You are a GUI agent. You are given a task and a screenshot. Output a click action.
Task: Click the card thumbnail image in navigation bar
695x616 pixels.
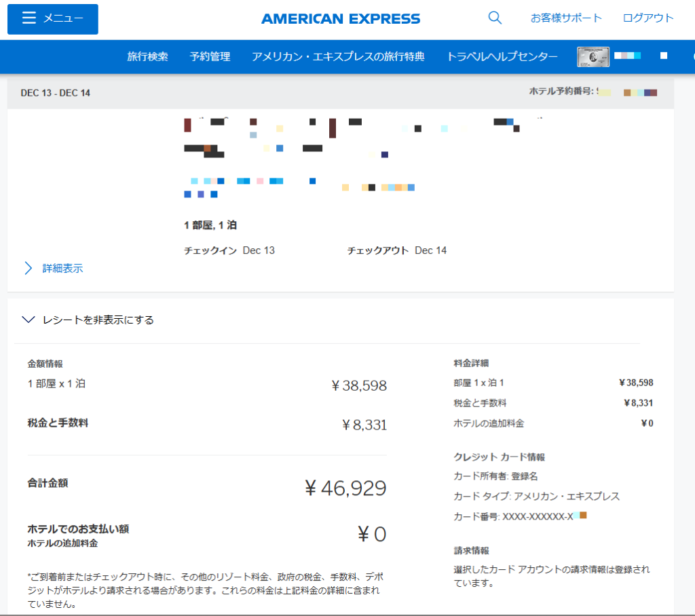593,57
